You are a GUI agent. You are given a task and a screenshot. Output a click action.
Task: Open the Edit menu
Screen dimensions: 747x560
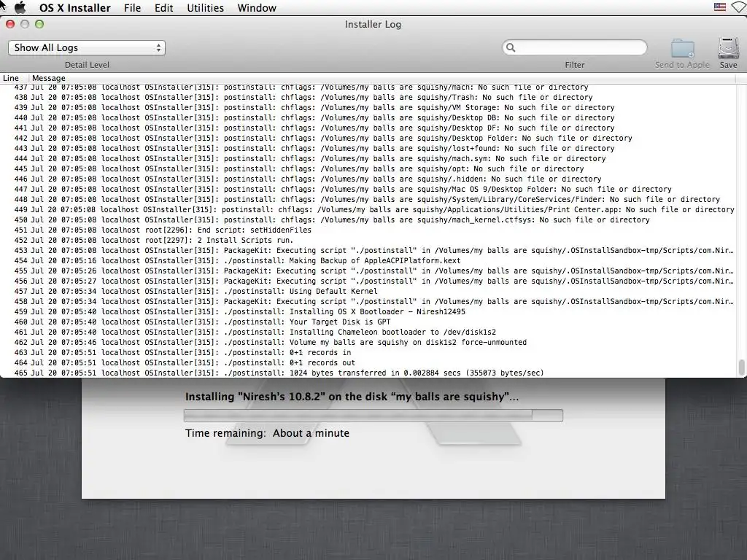[x=163, y=8]
